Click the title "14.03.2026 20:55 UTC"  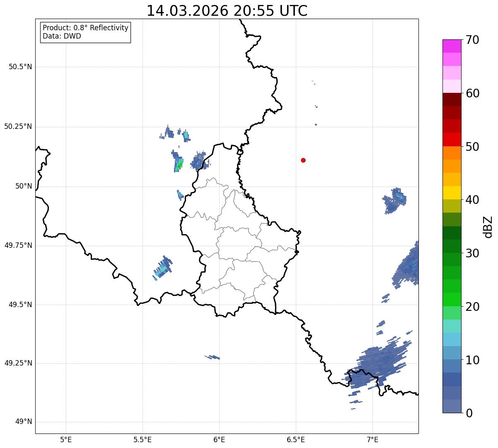(227, 11)
